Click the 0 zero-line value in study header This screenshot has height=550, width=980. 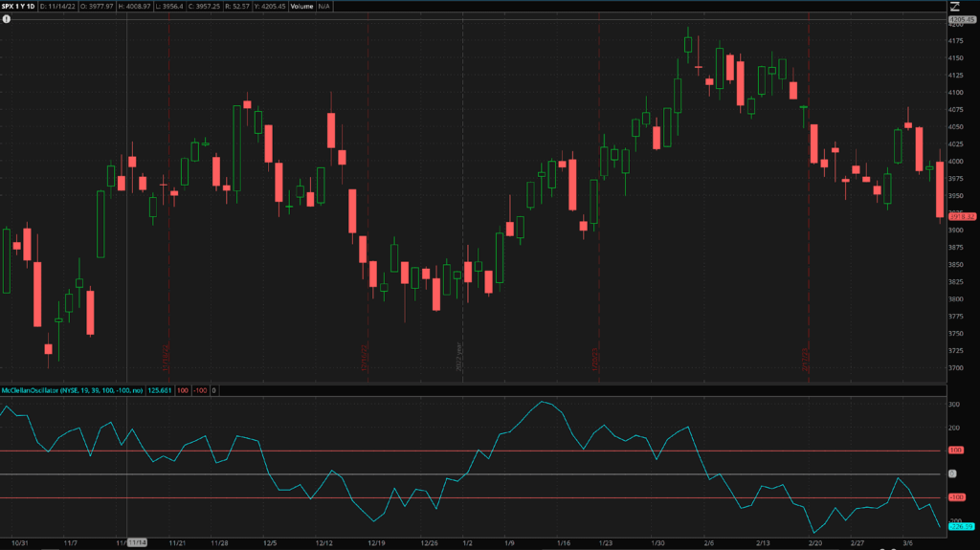pos(213,390)
